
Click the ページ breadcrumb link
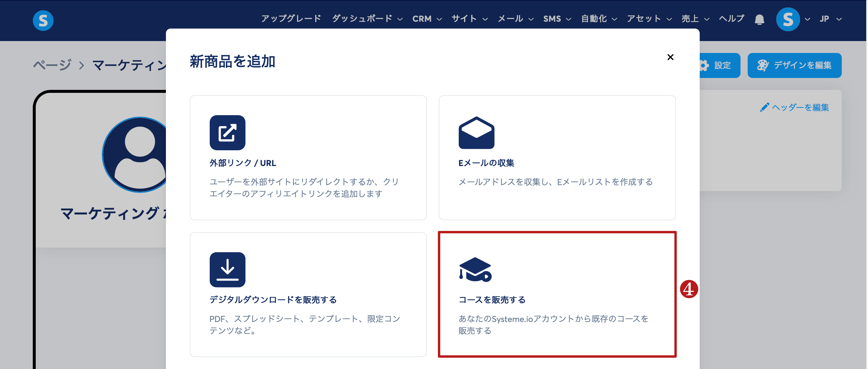click(52, 65)
